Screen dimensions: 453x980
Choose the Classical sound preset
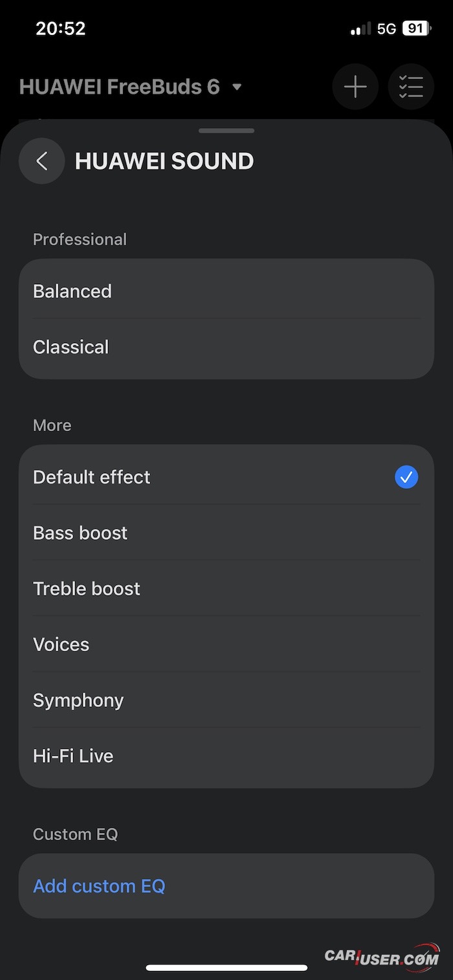coord(71,347)
